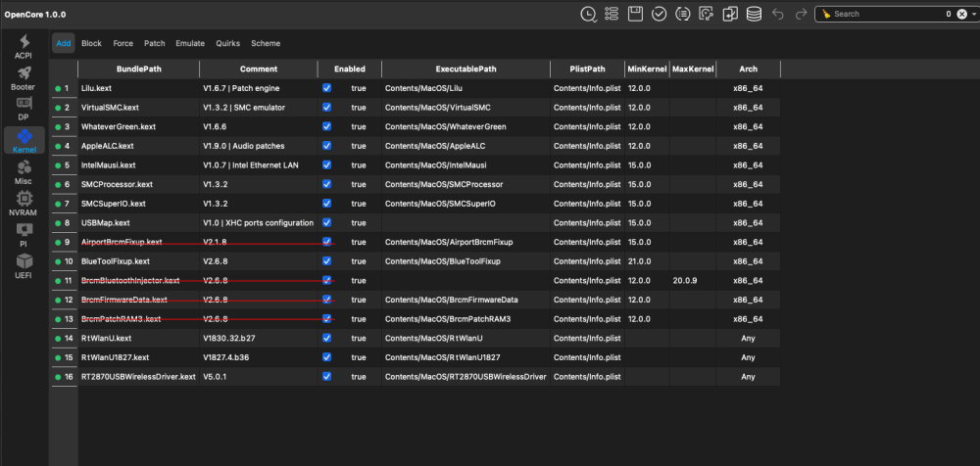Click comment 'V1.0 | XHC ports configuration'
Image resolution: width=980 pixels, height=466 pixels.
tap(258, 223)
